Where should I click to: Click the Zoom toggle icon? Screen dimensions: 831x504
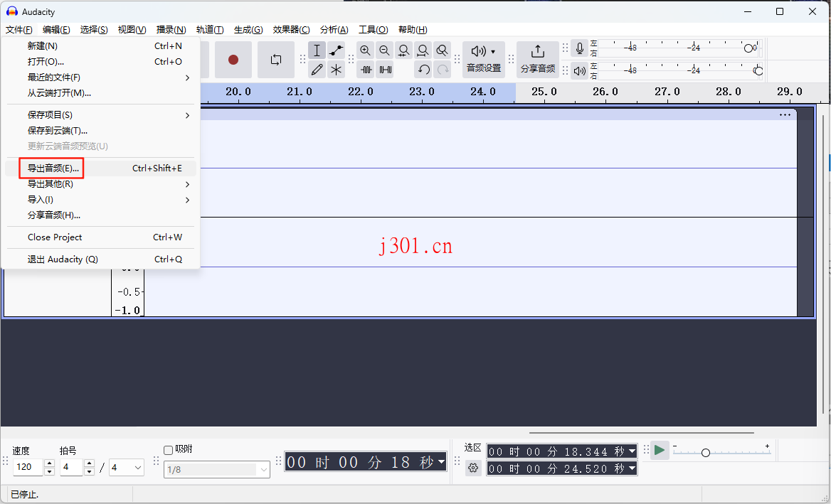(441, 50)
